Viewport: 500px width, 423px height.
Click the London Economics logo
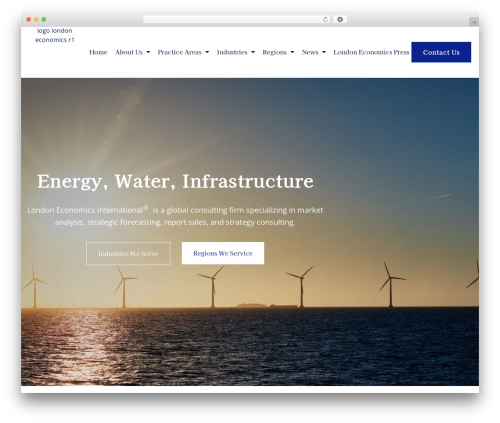click(x=55, y=35)
